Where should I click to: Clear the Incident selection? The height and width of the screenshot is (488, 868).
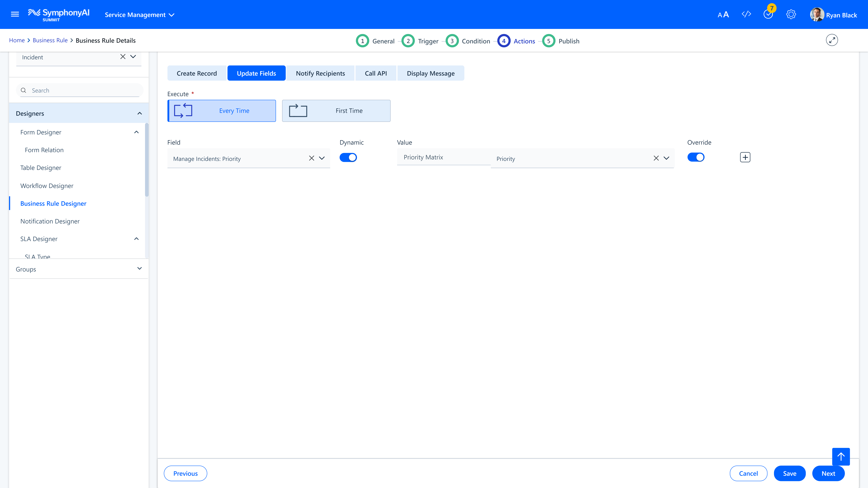point(123,57)
